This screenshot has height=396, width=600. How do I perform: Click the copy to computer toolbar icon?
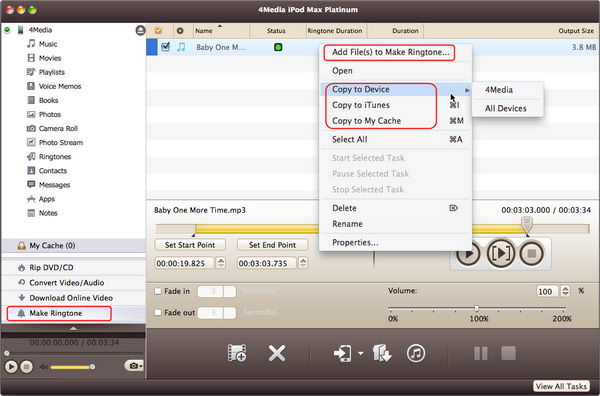point(382,353)
